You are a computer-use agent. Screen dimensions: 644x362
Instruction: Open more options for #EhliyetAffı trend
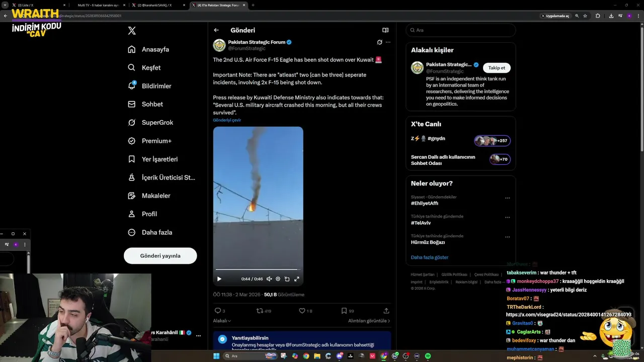point(508,198)
